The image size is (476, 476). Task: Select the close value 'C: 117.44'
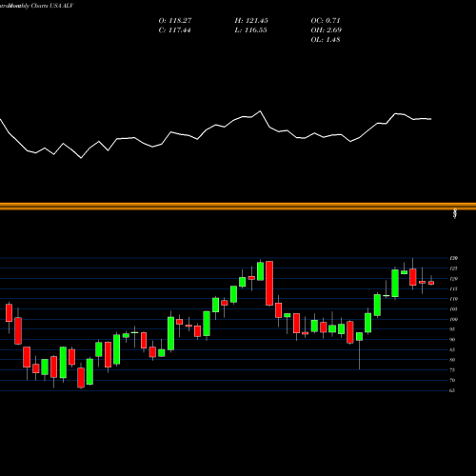(174, 30)
